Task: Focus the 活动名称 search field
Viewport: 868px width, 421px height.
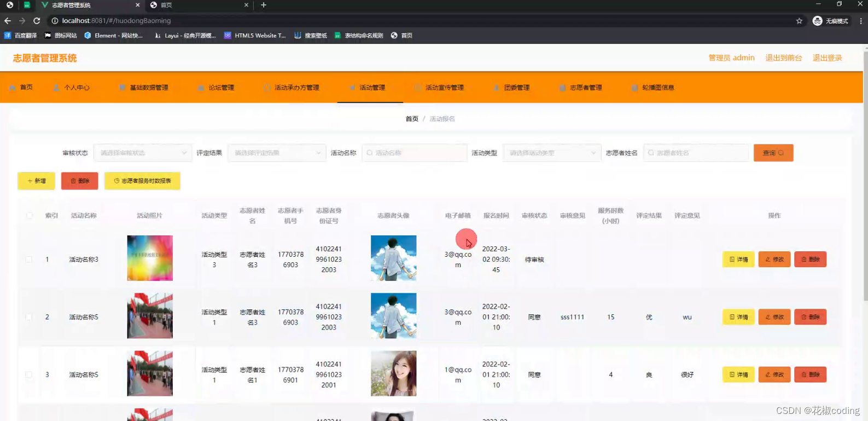Action: point(415,153)
